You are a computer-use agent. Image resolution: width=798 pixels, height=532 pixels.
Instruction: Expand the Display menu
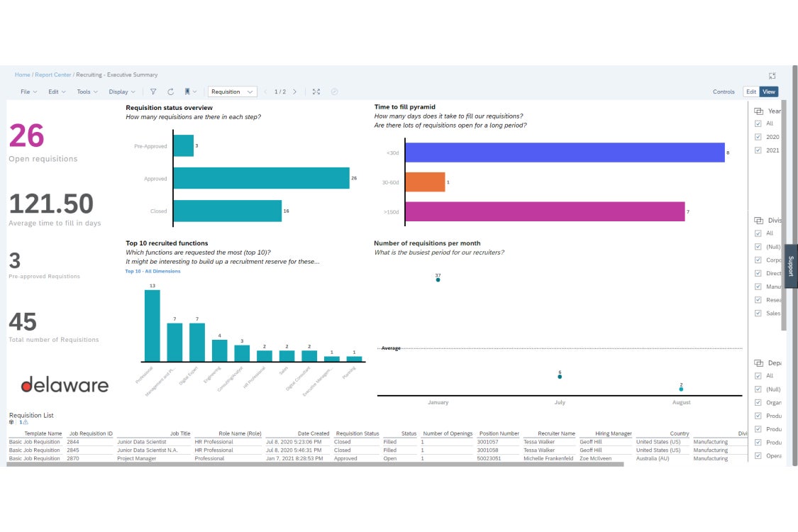coord(122,92)
